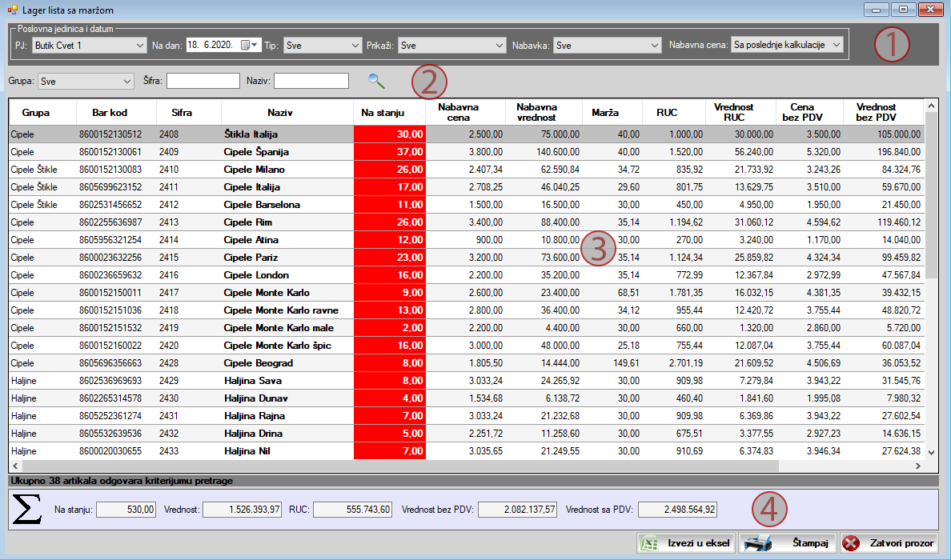
Task: Select the Haljina Nil row
Action: click(467, 450)
